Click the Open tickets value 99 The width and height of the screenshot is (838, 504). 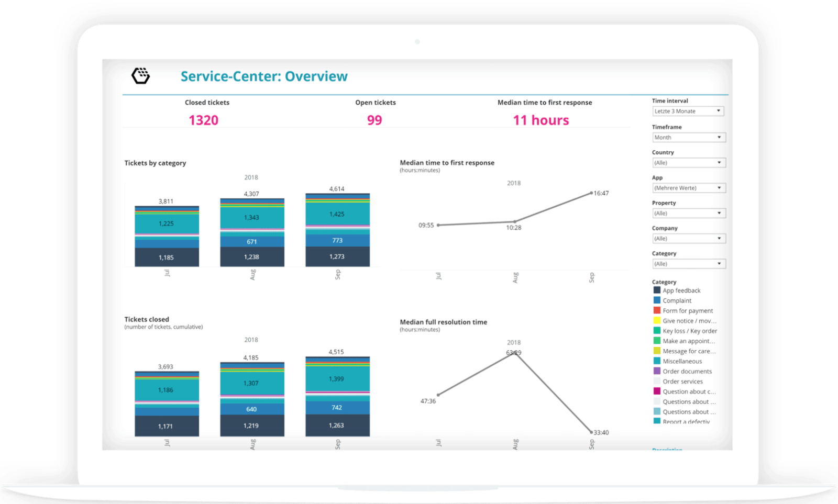coord(374,120)
